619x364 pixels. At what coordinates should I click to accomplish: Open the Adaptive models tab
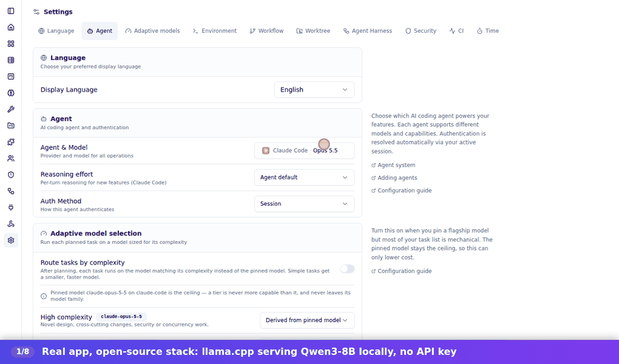pos(152,31)
